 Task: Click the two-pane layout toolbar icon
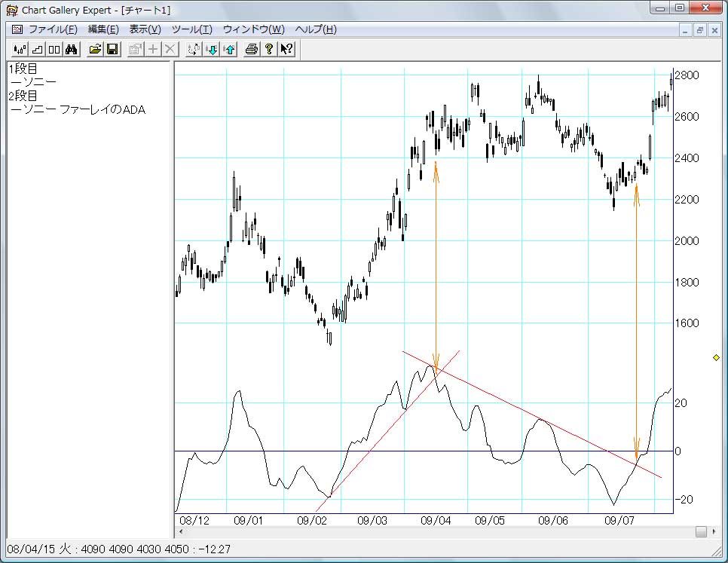click(55, 49)
